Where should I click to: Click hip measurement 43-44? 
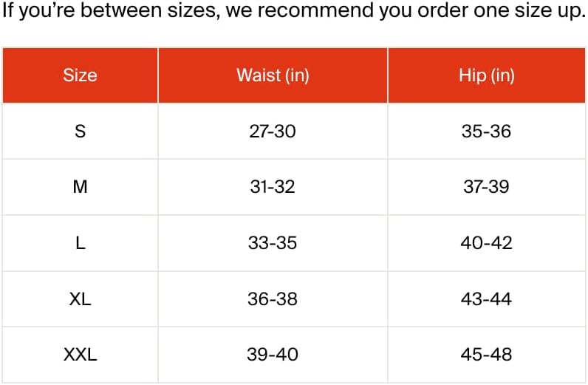(x=486, y=299)
